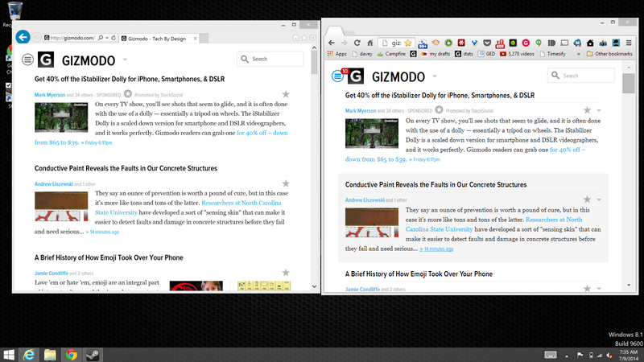Select the Gizmodo - Tech By Design tab in IE
Image resolution: width=644 pixels, height=362 pixels.
pos(159,39)
